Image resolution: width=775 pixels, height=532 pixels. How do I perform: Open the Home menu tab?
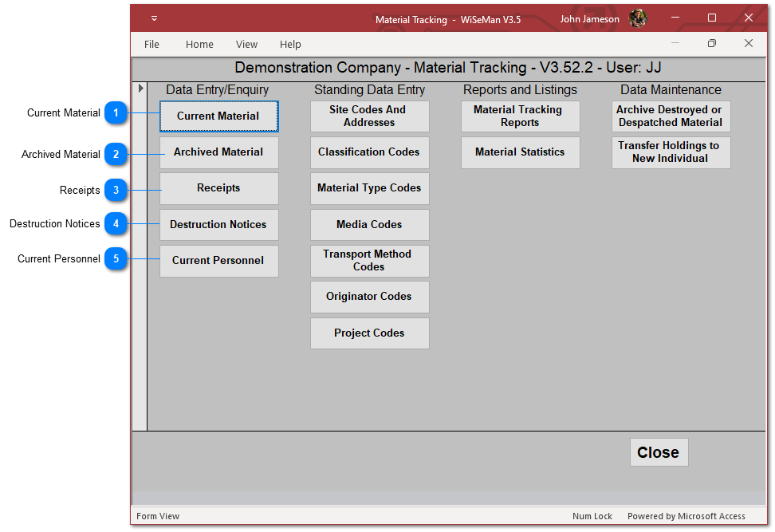[199, 45]
